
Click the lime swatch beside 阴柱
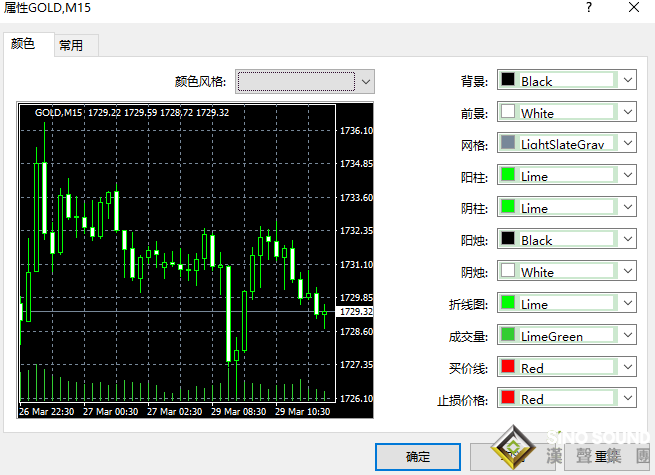[508, 206]
